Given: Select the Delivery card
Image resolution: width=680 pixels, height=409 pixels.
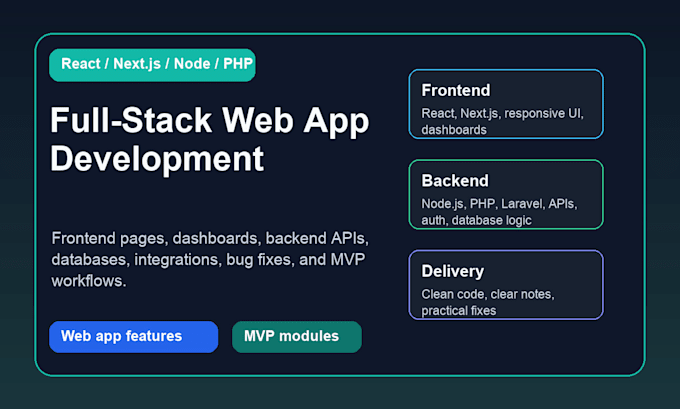Looking at the screenshot, I should [506, 285].
